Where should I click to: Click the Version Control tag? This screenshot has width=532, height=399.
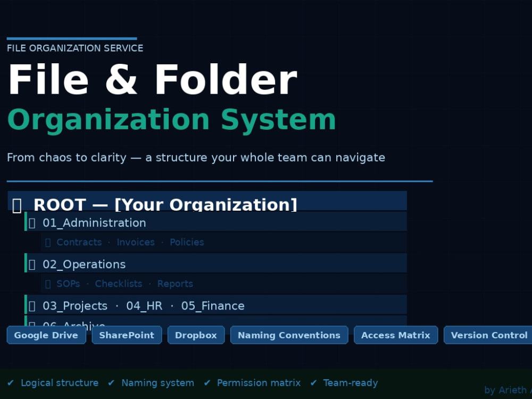(489, 335)
